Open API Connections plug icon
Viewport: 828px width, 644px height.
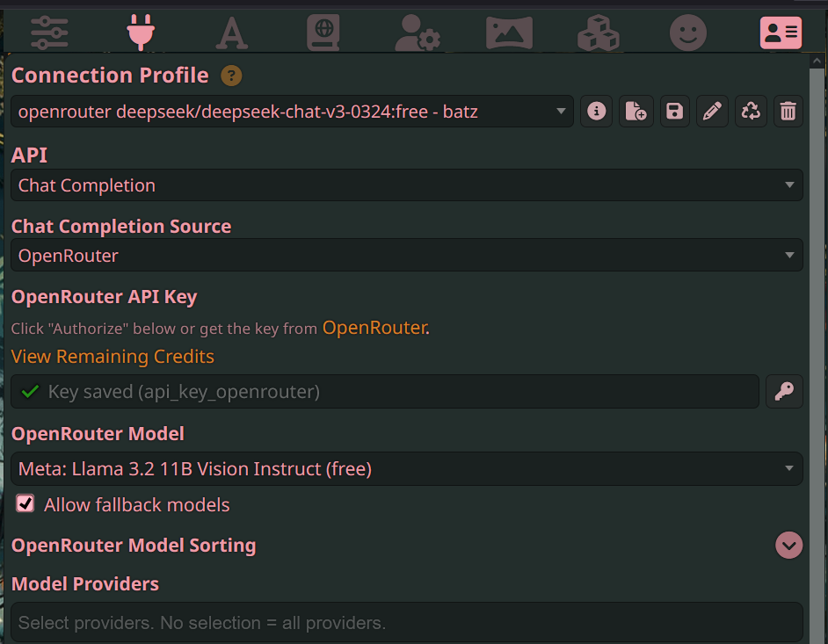141,33
